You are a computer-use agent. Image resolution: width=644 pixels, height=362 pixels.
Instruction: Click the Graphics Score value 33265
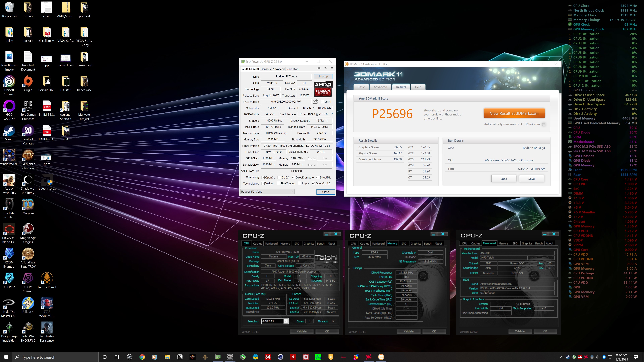[397, 147]
